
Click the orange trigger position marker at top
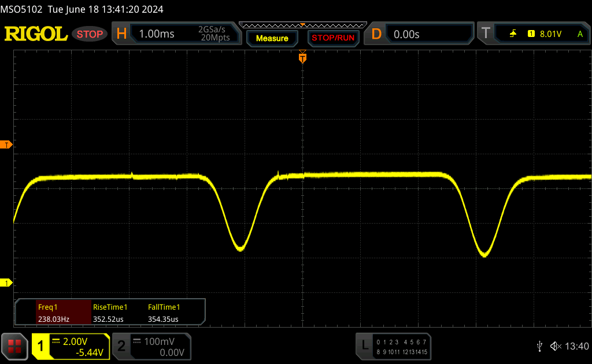click(302, 57)
